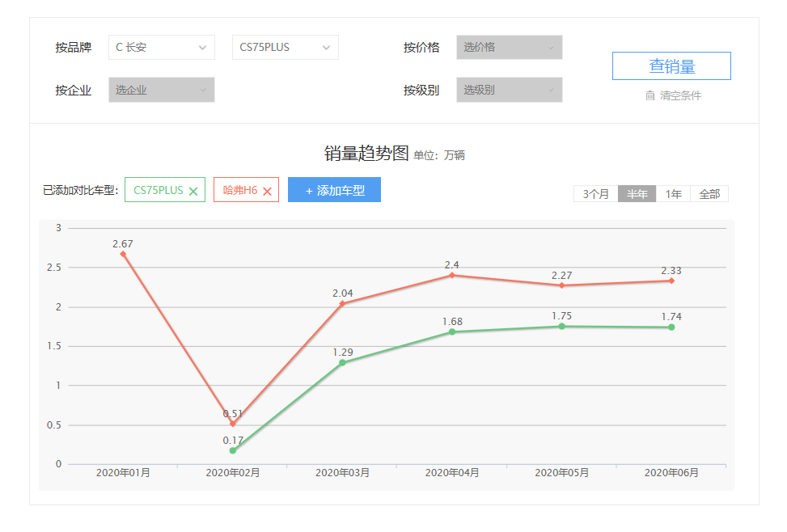787x532 pixels.
Task: Remove 哈弗H6 with its X icon
Action: 267,192
